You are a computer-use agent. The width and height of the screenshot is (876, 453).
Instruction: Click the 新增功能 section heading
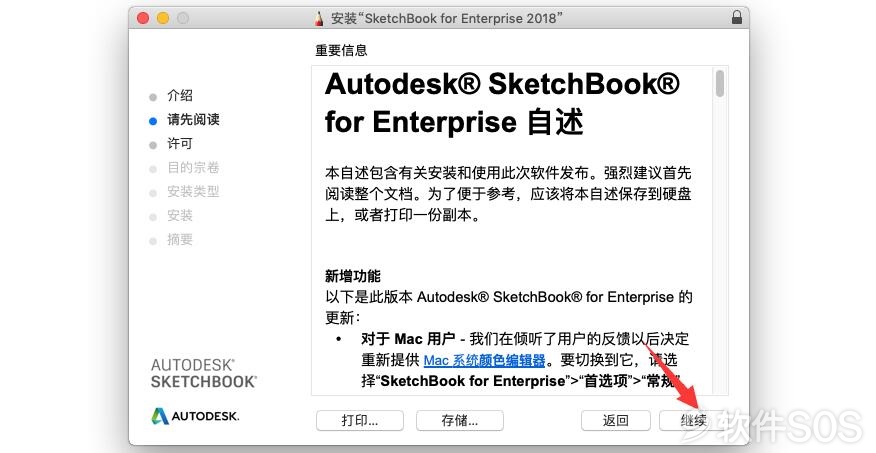353,276
